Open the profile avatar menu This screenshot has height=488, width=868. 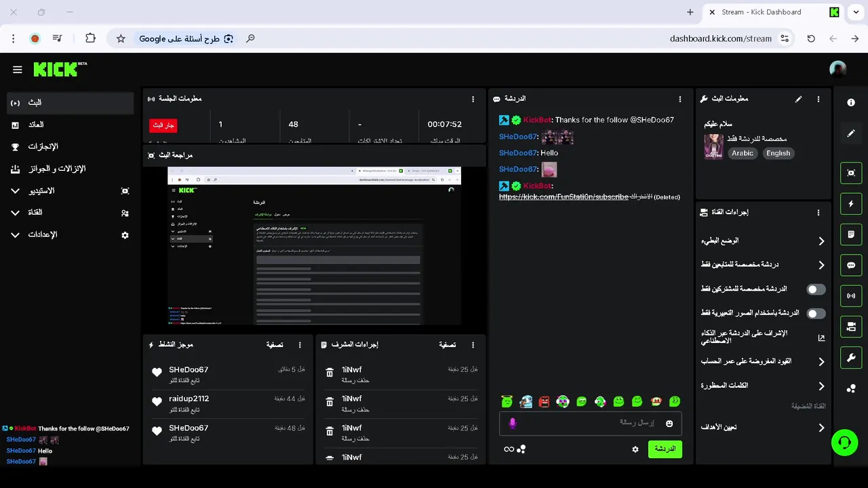point(838,69)
